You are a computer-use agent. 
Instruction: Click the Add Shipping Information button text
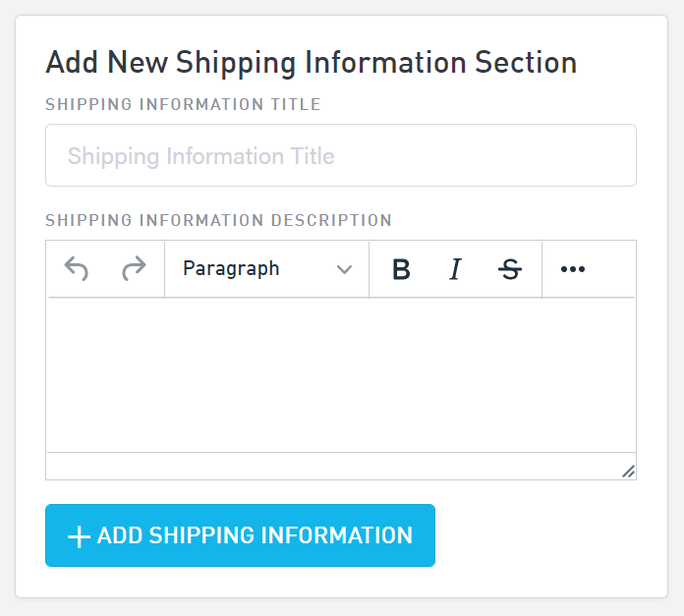(x=255, y=535)
